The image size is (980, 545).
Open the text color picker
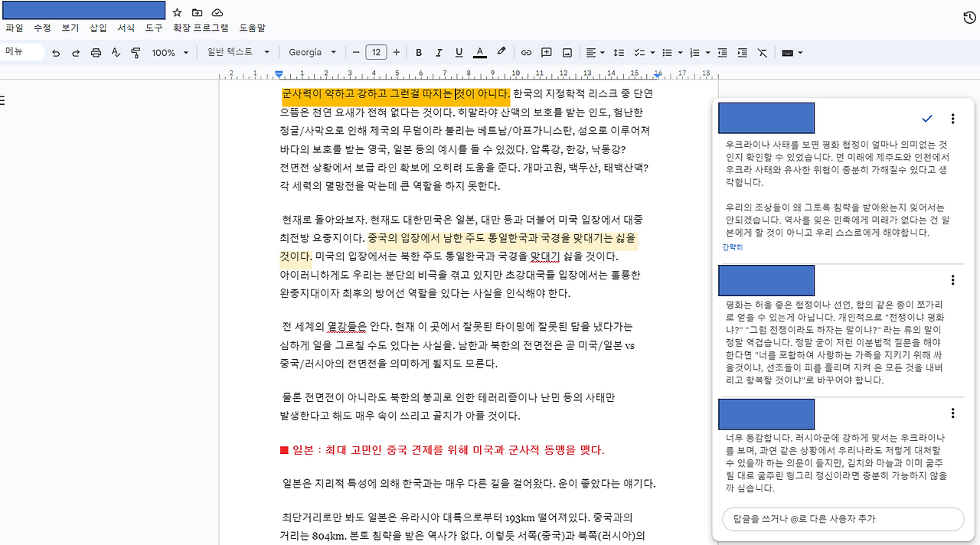(x=479, y=53)
